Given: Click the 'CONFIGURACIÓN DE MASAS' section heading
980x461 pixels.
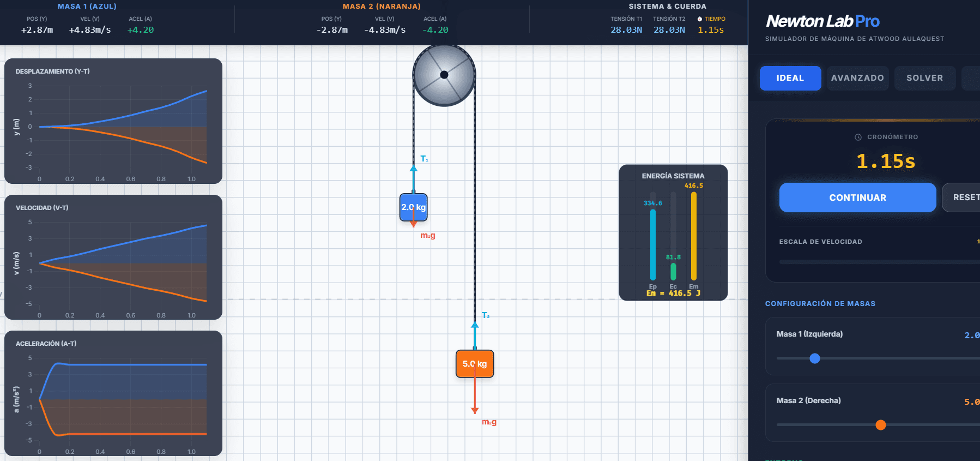Looking at the screenshot, I should (x=820, y=304).
